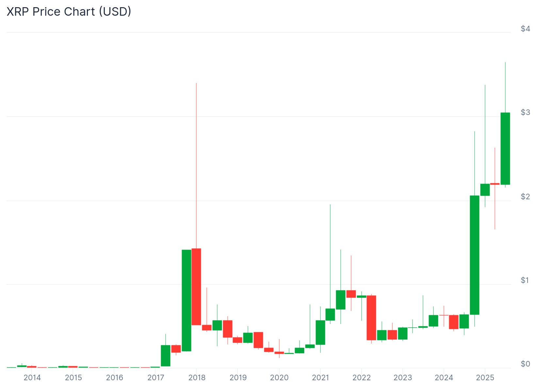Click the 2025 year marker
The width and height of the screenshot is (537, 392).
[x=485, y=378]
